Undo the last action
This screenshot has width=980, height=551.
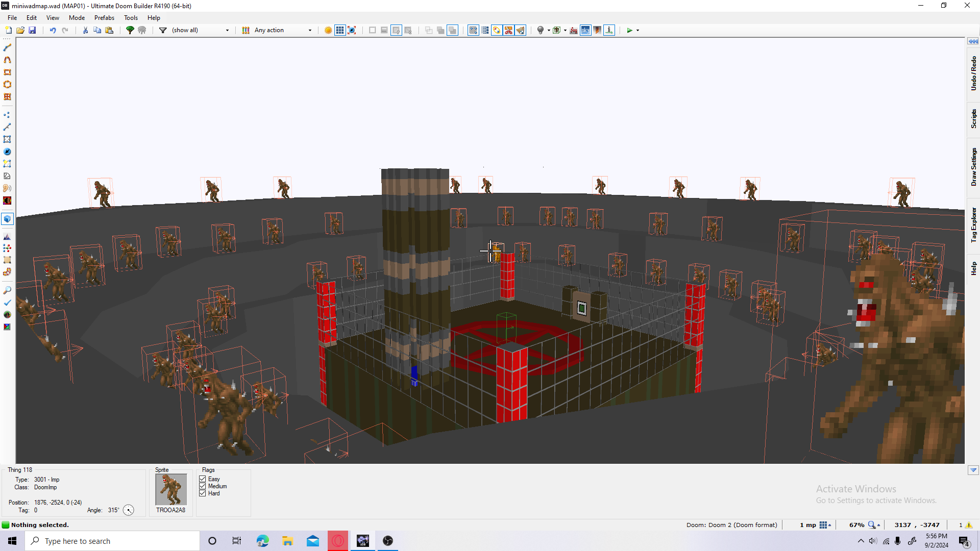click(x=53, y=30)
